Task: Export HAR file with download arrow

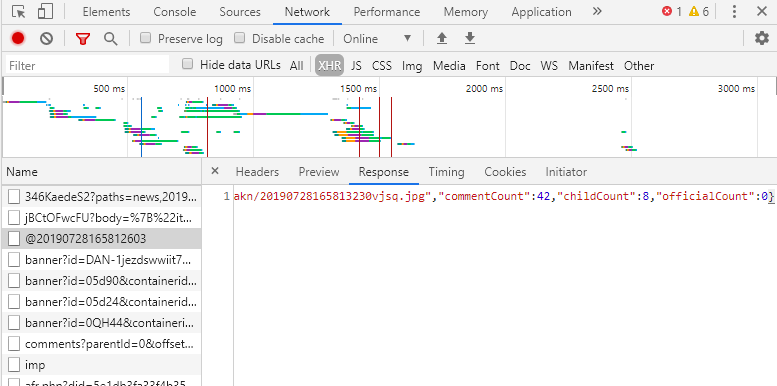Action: click(x=470, y=38)
